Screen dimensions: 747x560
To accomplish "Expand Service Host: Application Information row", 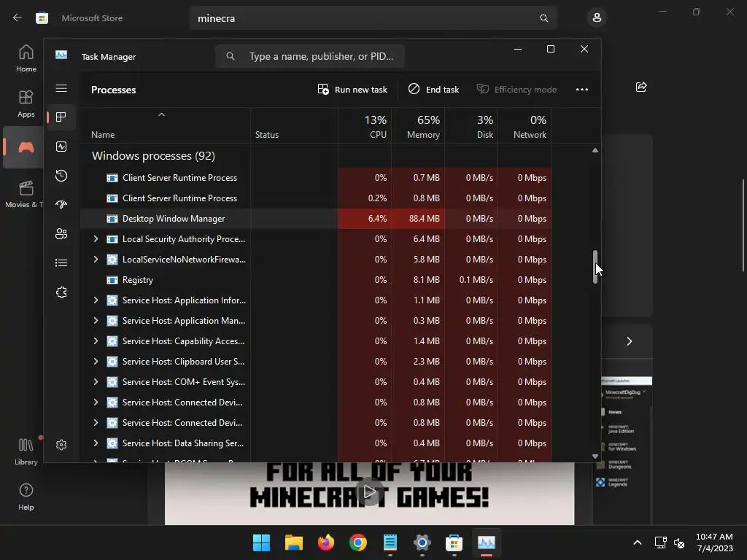I will coord(96,300).
